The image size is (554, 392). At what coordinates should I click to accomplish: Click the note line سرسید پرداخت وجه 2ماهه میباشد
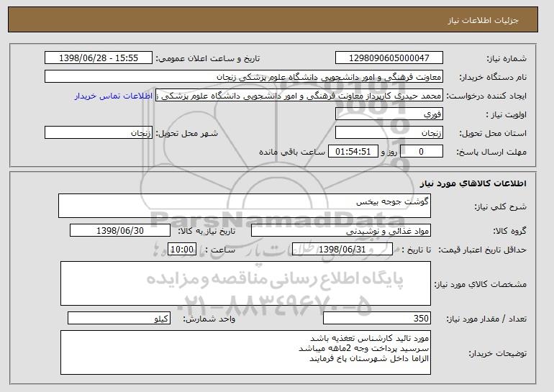(363, 349)
